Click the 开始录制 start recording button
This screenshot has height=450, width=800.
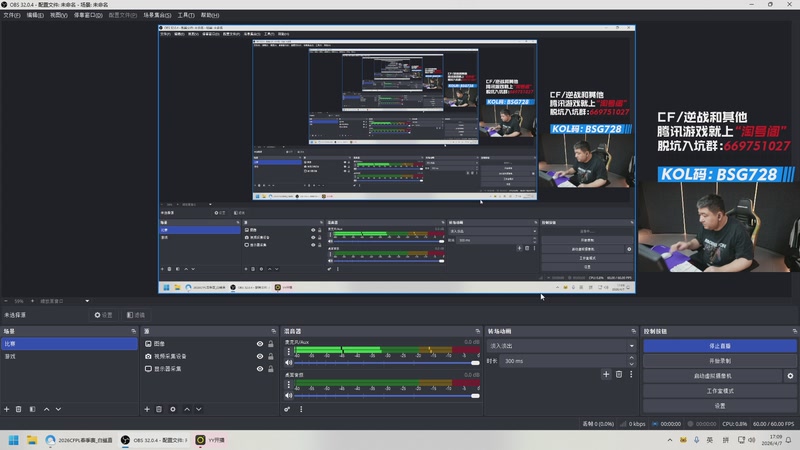click(719, 361)
